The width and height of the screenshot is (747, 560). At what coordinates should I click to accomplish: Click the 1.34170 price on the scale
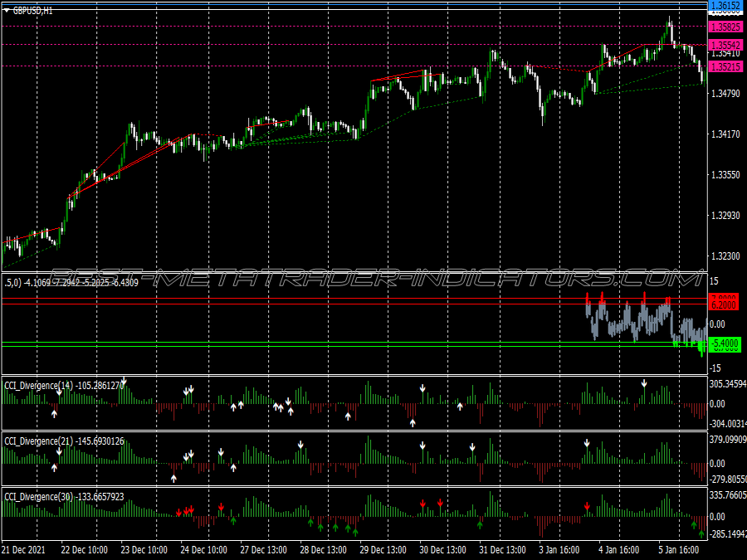pos(725,134)
